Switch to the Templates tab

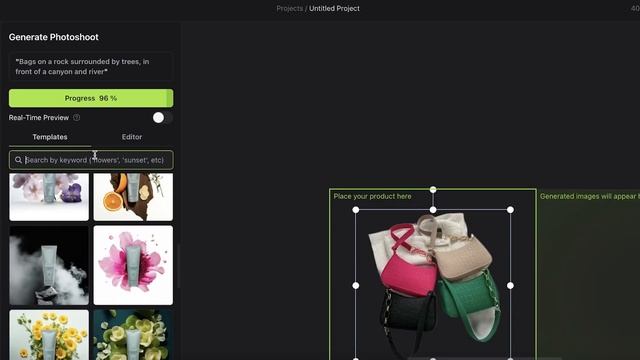tap(50, 137)
